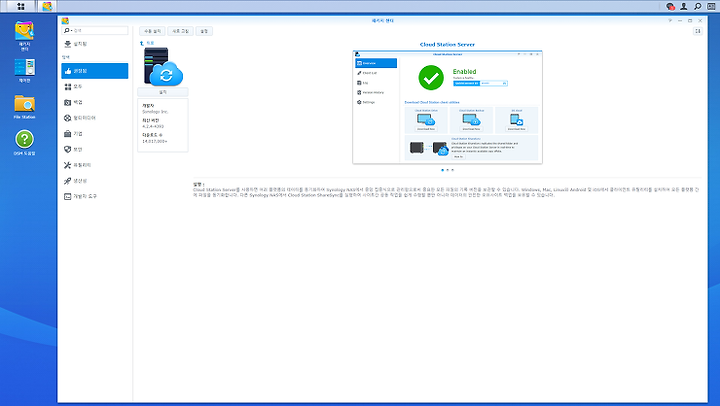The image size is (720, 406).
Task: Select the first screenshot carousel dot
Action: pyautogui.click(x=443, y=170)
